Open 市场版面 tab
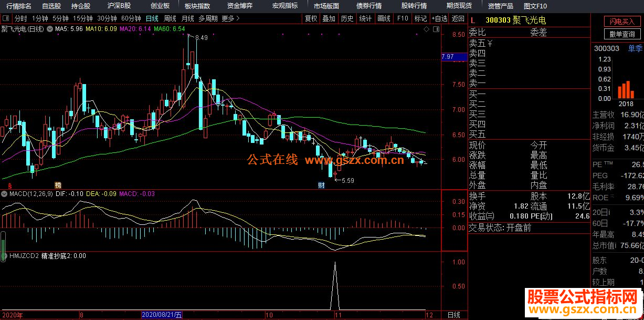The width and height of the screenshot is (644, 320). [326, 6]
